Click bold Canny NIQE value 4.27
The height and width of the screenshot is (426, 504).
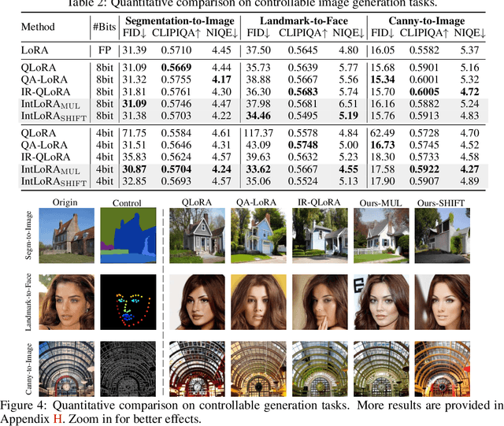[x=469, y=169]
